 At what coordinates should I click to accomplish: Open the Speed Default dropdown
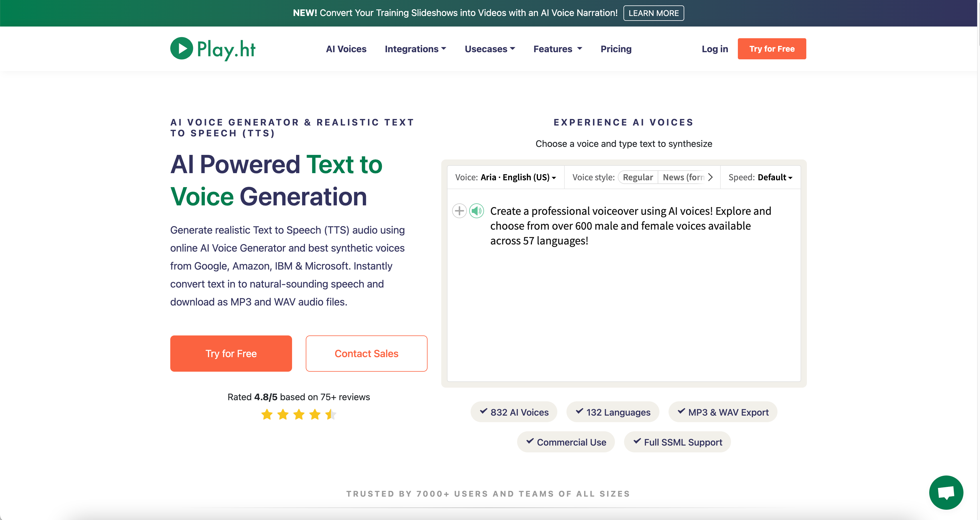[760, 177]
